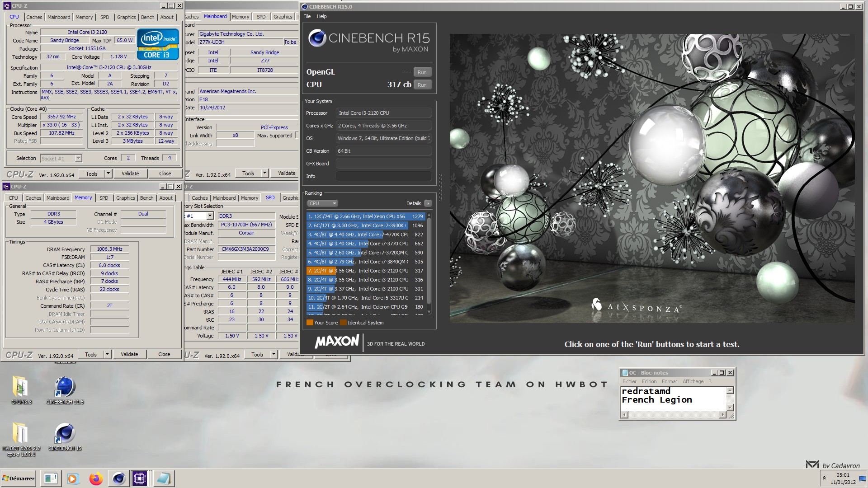Open Tools dropdown arrow in Mainboard CPU-Z window
Screen dimensions: 868x488
[264, 173]
